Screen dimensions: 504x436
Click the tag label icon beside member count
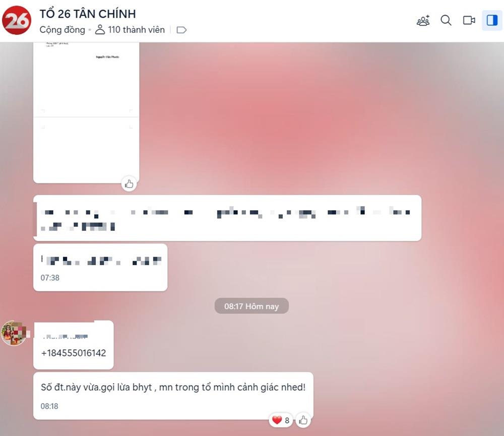181,30
